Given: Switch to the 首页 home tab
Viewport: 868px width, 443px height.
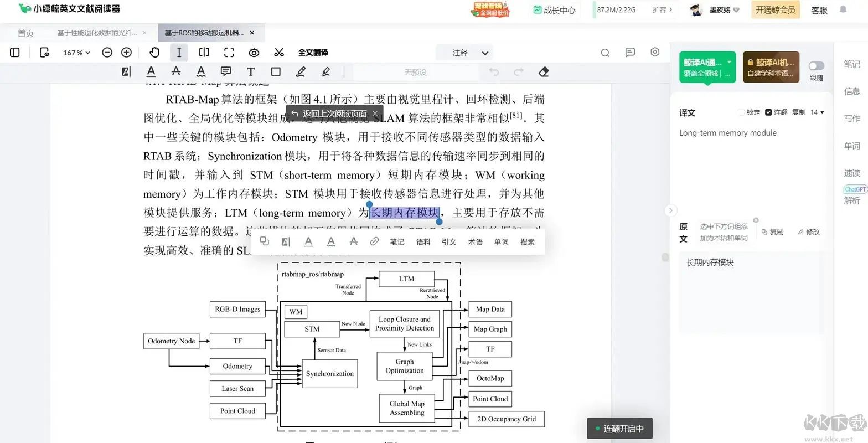Looking at the screenshot, I should [x=25, y=33].
